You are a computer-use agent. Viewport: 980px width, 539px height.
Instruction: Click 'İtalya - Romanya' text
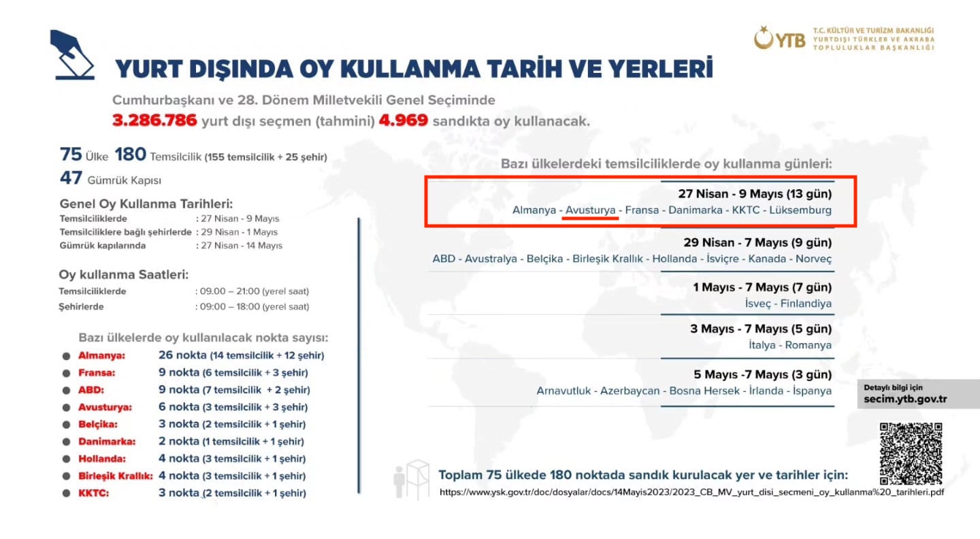coord(789,345)
